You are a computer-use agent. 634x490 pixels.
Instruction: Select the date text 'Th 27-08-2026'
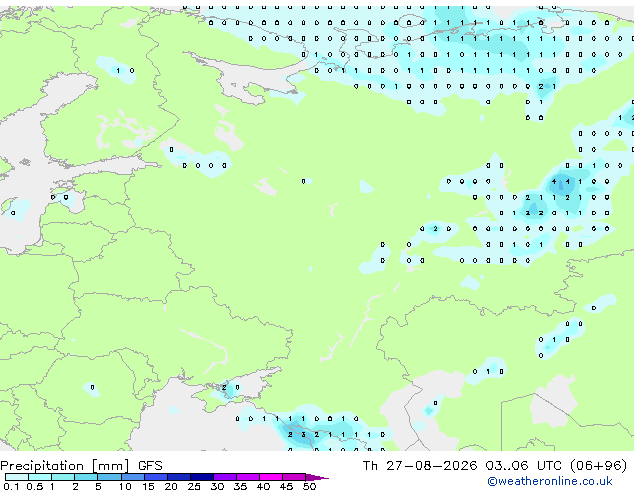pos(420,466)
